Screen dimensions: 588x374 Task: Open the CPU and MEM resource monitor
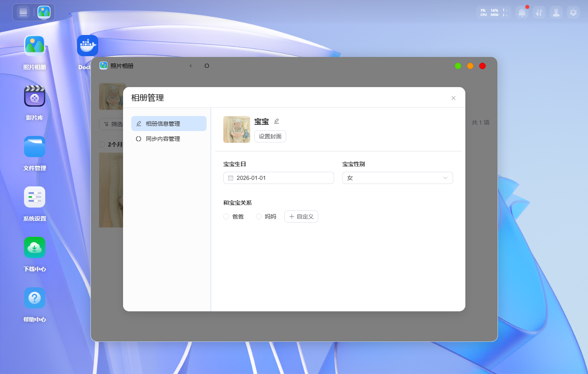pyautogui.click(x=494, y=13)
